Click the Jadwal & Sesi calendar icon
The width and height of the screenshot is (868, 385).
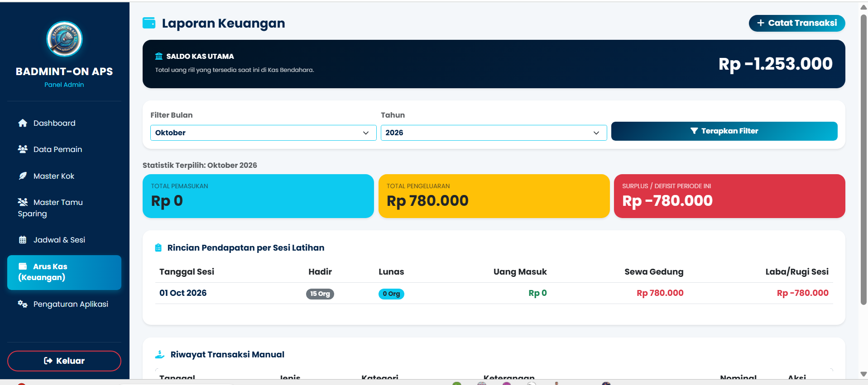point(23,240)
